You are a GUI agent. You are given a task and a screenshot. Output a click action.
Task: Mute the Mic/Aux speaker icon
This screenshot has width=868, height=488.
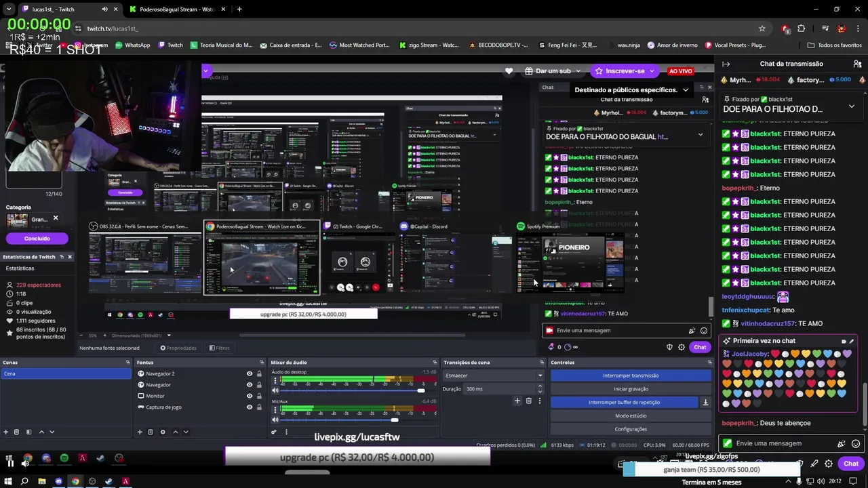[x=275, y=420]
